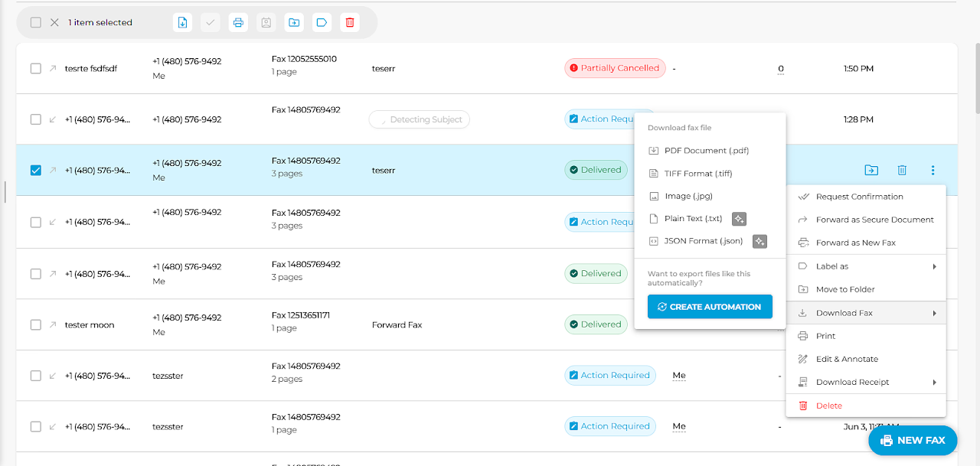The height and width of the screenshot is (466, 980).
Task: Click the outgoing arrow icon beside tesrte fsdfsdf
Action: 53,68
